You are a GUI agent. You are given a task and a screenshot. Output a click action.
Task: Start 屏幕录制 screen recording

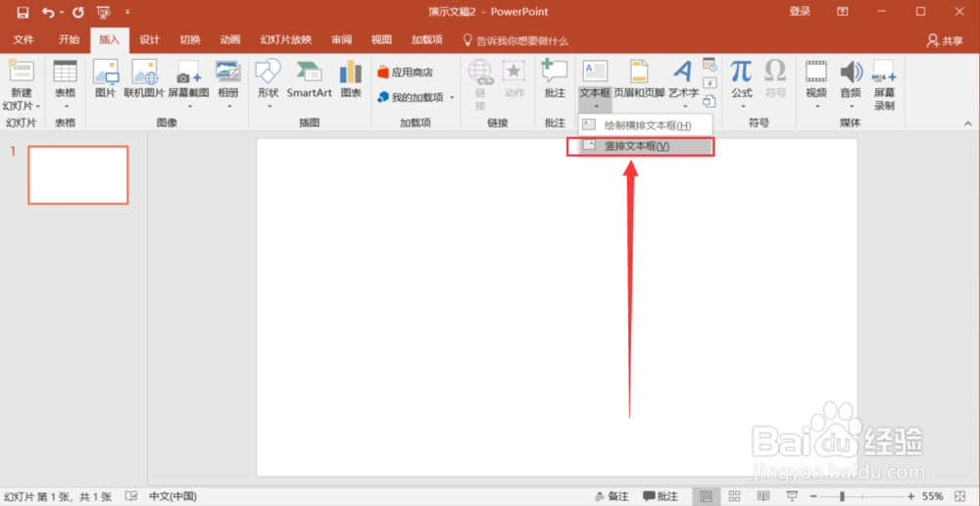(884, 85)
